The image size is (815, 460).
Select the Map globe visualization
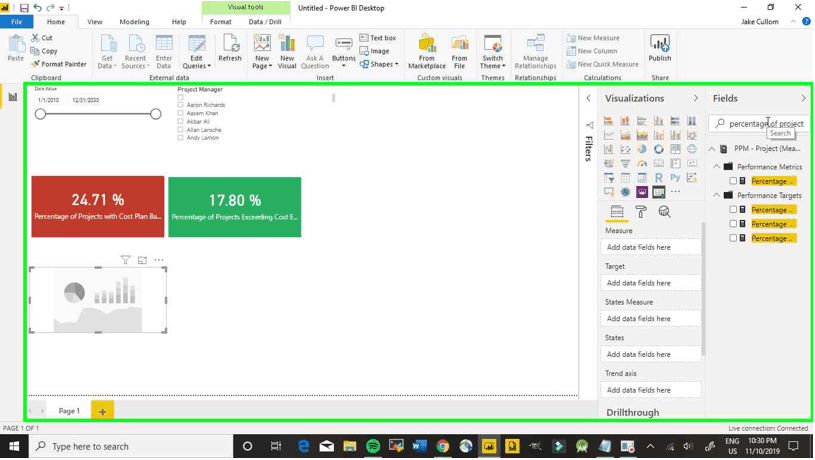[x=692, y=149]
